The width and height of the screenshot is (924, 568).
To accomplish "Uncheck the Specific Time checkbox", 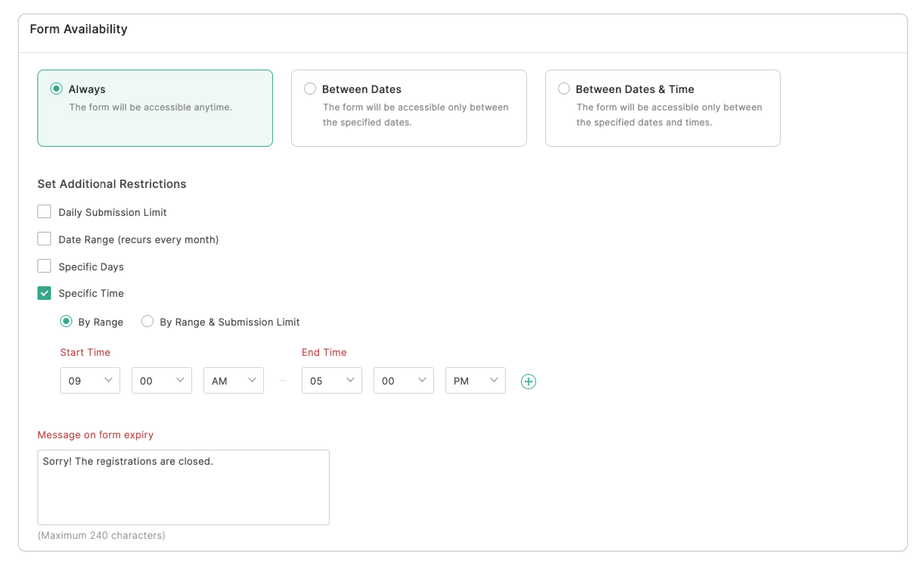I will click(44, 293).
